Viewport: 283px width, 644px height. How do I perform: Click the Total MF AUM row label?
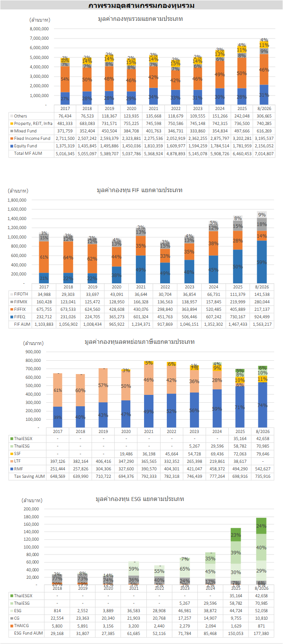28,154
